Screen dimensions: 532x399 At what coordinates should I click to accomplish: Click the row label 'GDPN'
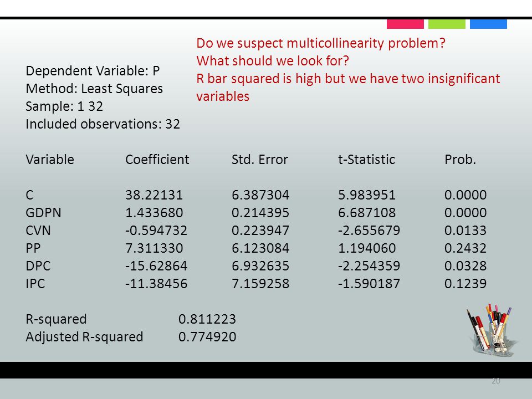(x=43, y=213)
